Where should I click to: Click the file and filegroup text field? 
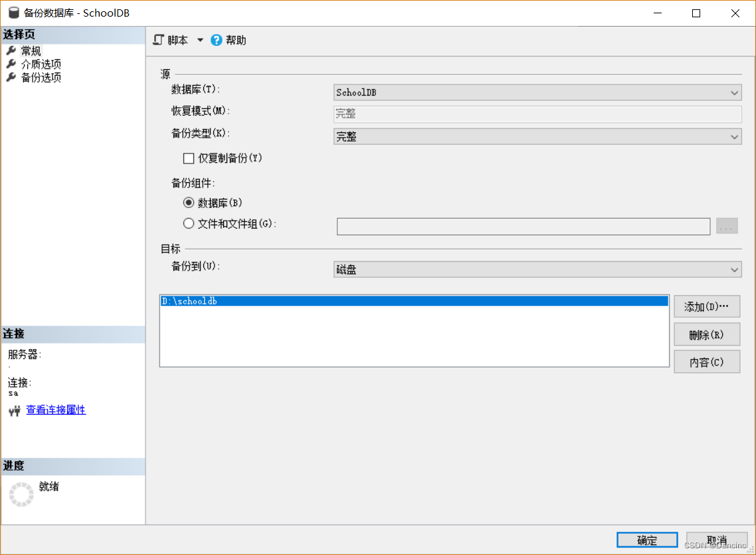click(523, 226)
